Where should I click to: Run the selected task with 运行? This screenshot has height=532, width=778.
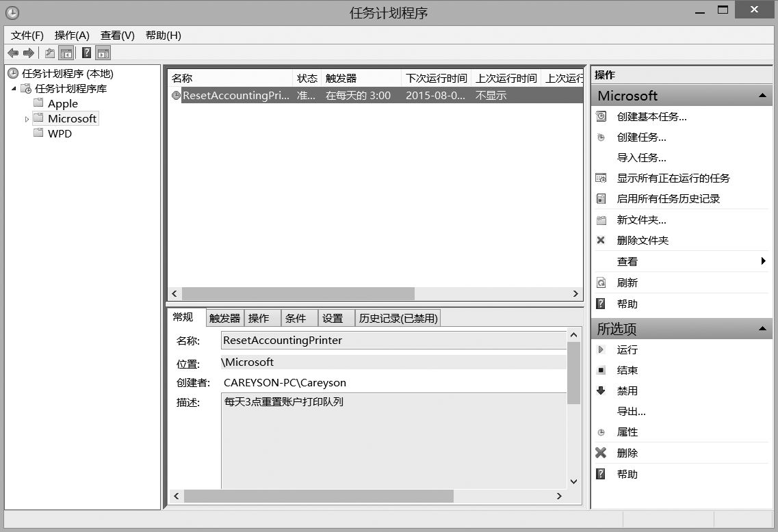[627, 350]
